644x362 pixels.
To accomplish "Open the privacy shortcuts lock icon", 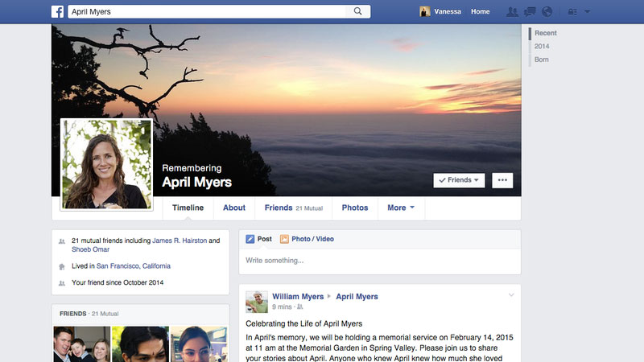I will tap(572, 12).
